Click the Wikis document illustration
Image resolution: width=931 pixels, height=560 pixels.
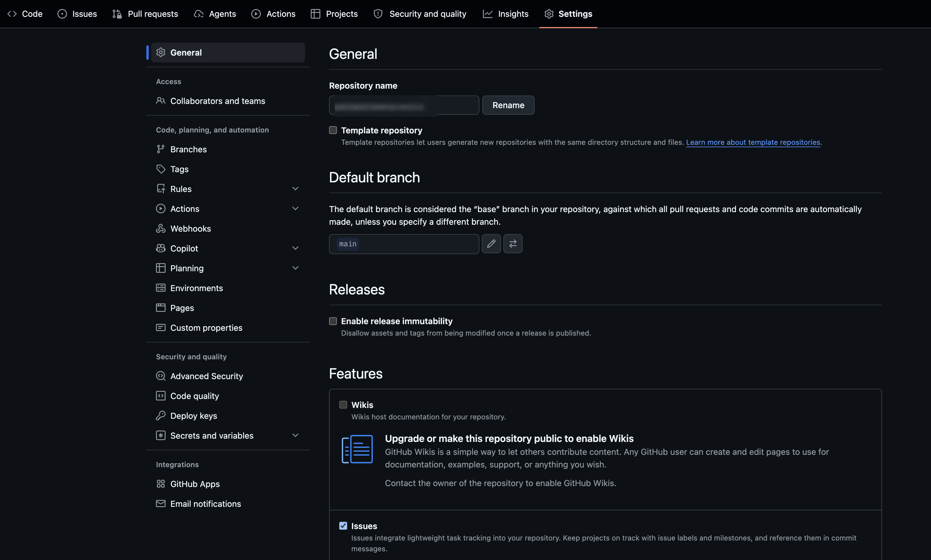coord(357,449)
